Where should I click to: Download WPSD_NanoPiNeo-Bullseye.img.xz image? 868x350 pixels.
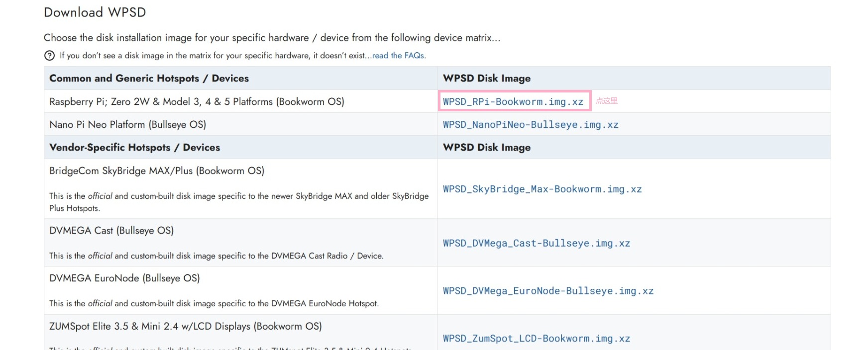point(530,125)
